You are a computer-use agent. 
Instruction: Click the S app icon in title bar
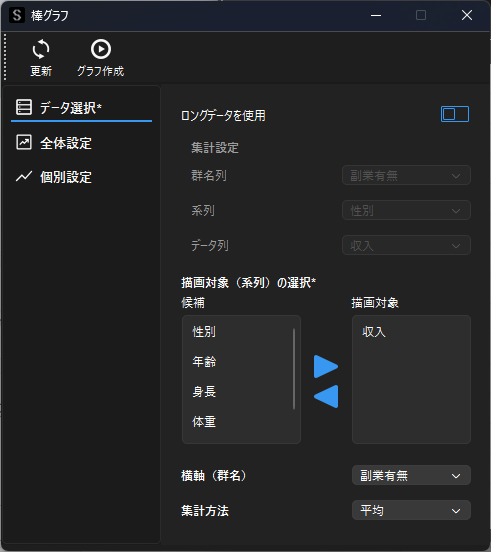pyautogui.click(x=17, y=15)
